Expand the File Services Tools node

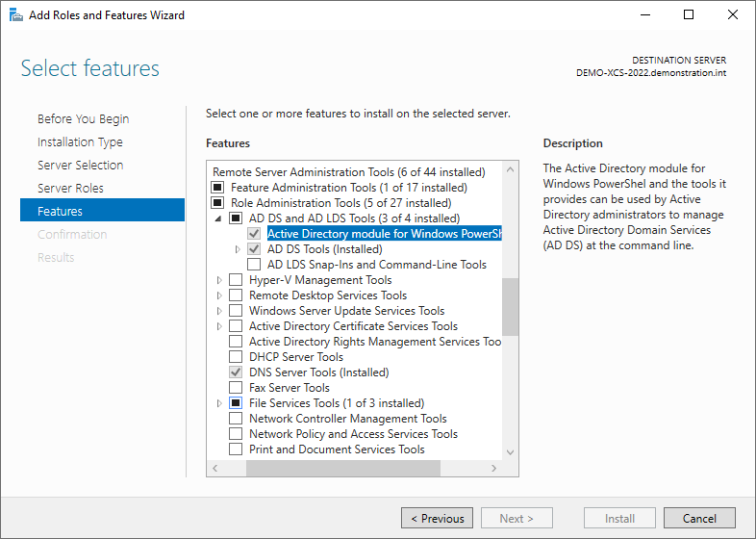(220, 403)
